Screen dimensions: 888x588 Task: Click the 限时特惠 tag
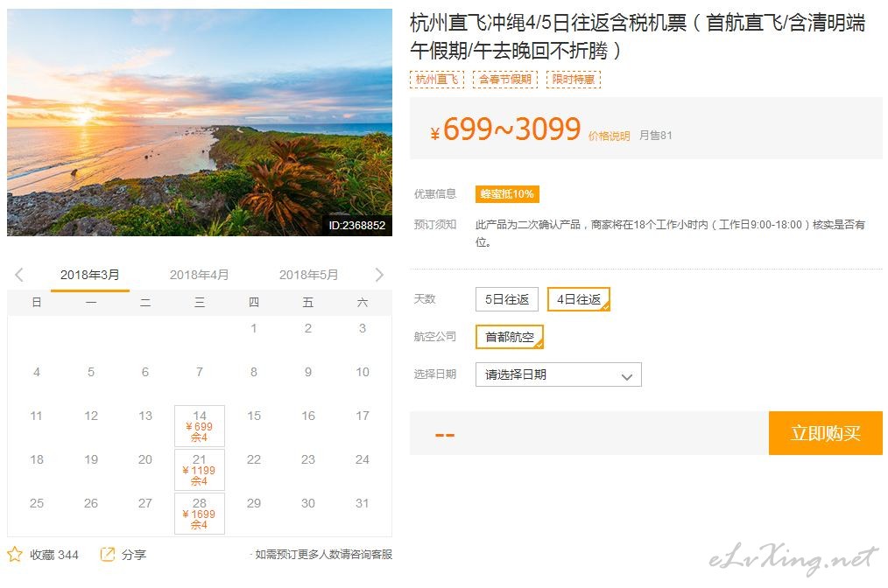[574, 80]
